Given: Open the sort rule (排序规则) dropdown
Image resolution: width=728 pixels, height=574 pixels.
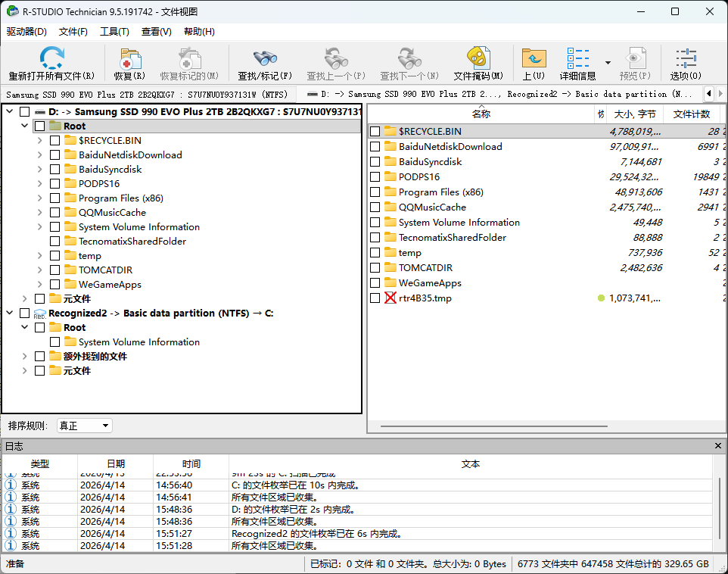Looking at the screenshot, I should point(85,426).
